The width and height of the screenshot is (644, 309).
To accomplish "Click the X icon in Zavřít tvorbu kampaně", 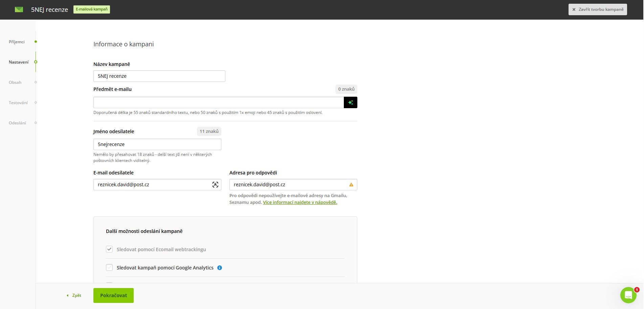I will 574,9.
